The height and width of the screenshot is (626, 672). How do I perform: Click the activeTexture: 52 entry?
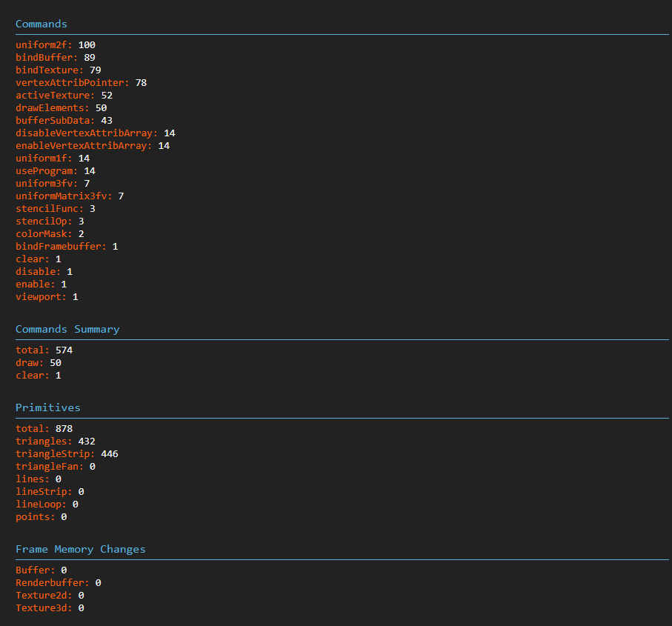(64, 95)
